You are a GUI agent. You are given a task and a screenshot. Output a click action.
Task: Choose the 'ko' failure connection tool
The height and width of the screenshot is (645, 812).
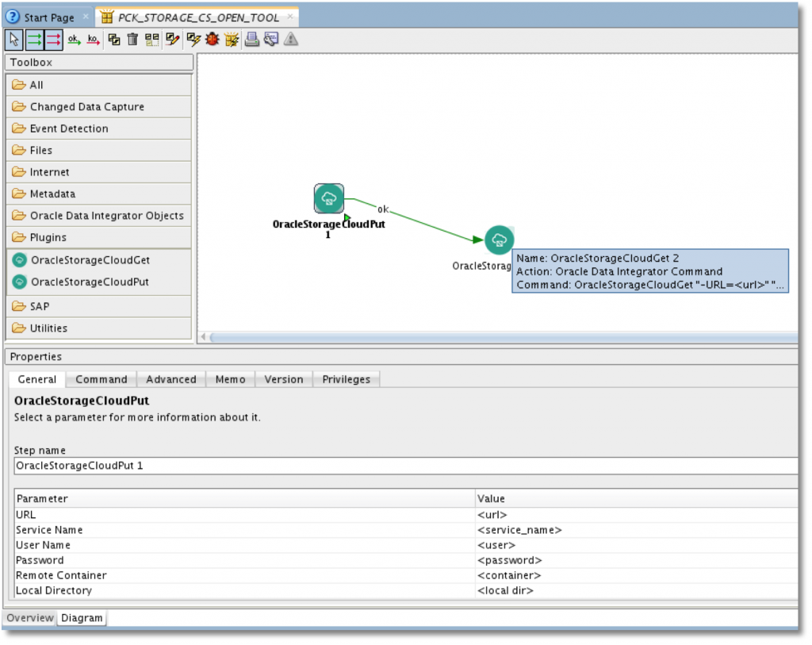[93, 38]
